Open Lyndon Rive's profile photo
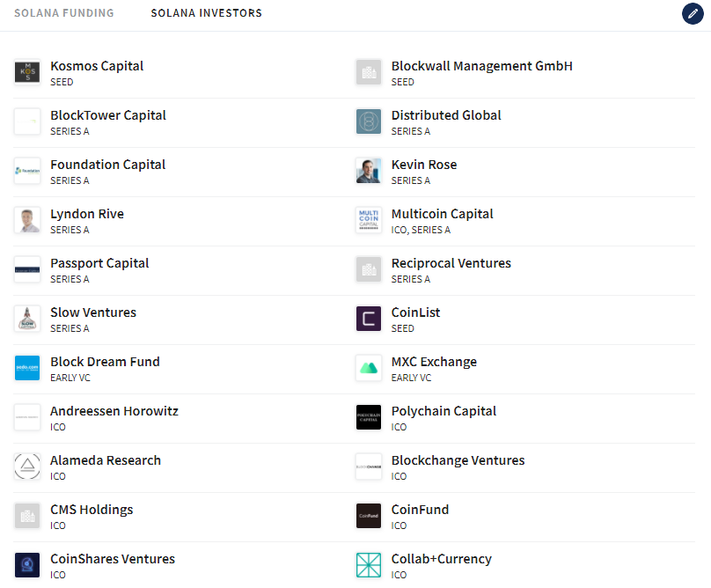The image size is (711, 588). pyautogui.click(x=27, y=220)
